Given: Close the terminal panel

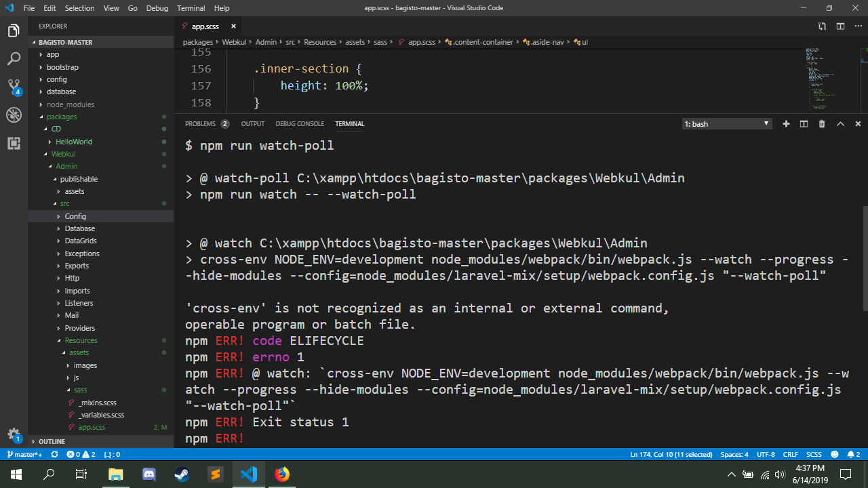Looking at the screenshot, I should click(858, 124).
